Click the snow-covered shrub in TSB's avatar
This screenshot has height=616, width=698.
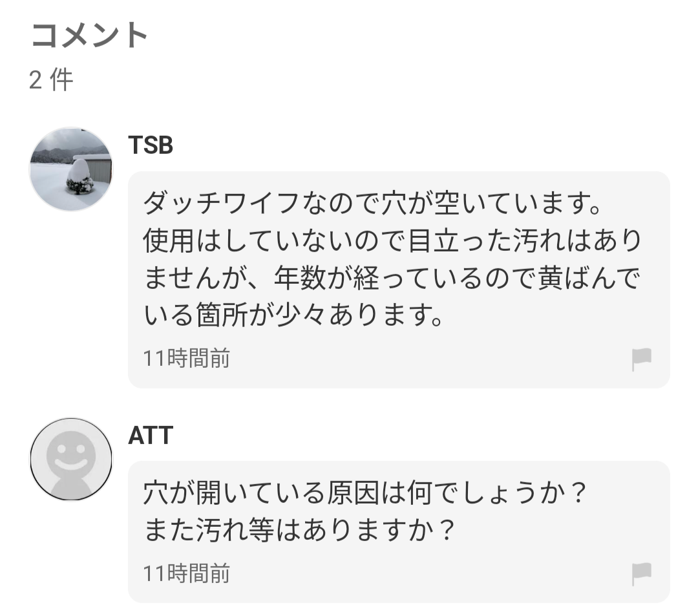(x=79, y=178)
